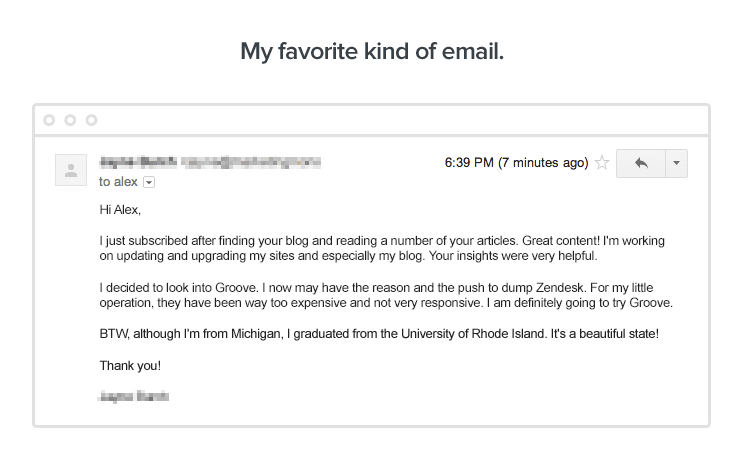Click the reply arrow button
Viewport: 741px width, 463px height.
641,163
